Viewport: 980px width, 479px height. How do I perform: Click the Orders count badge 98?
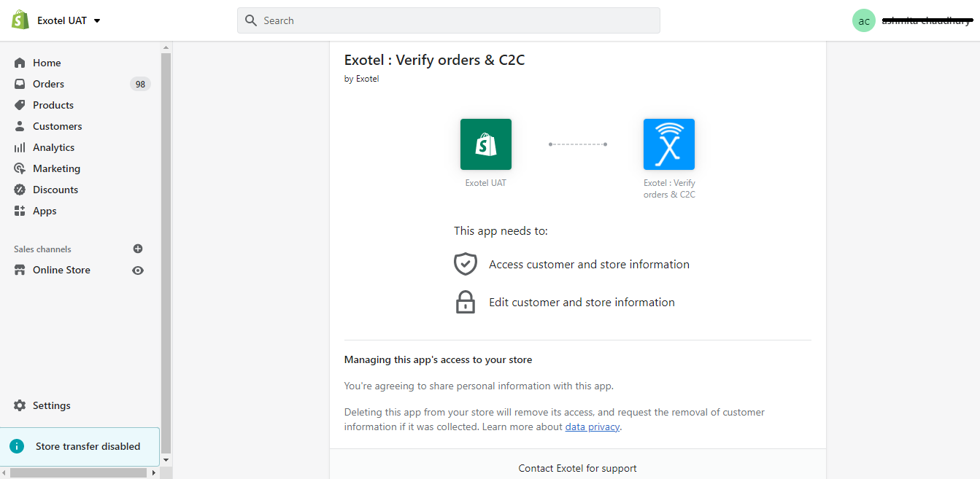[140, 84]
